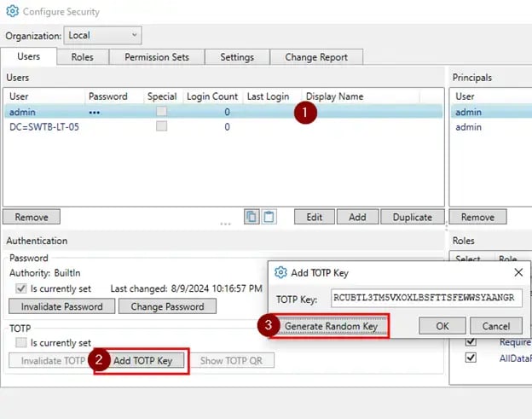Viewport: 532px width, 419px height.
Task: Click DC=SWTB-LT-05 Login Count value 0
Action: coord(227,126)
